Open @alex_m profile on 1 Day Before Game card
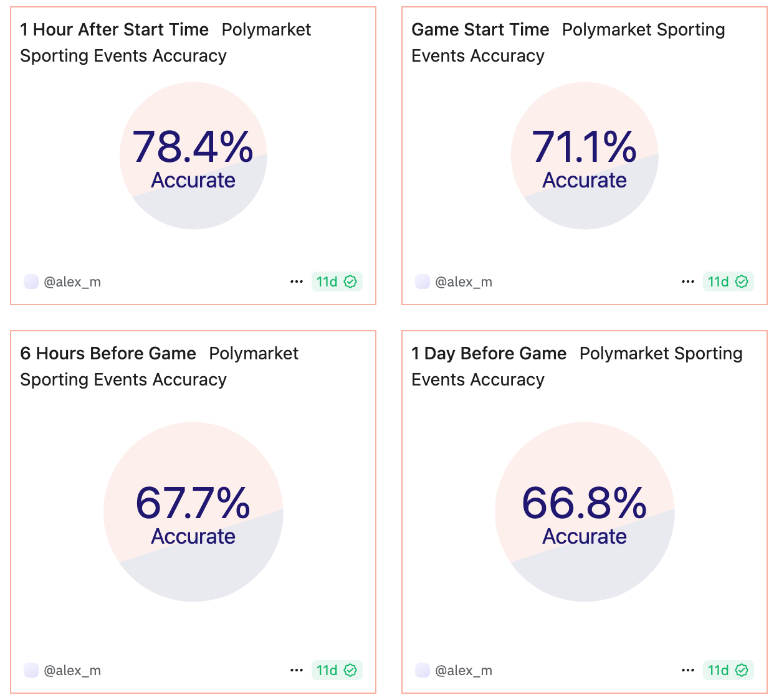779x700 pixels. click(x=463, y=670)
